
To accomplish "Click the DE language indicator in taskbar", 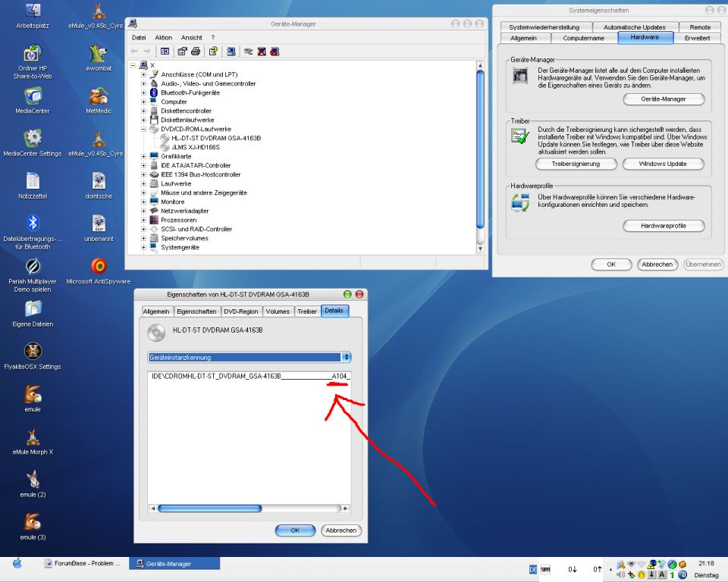I will click(533, 569).
